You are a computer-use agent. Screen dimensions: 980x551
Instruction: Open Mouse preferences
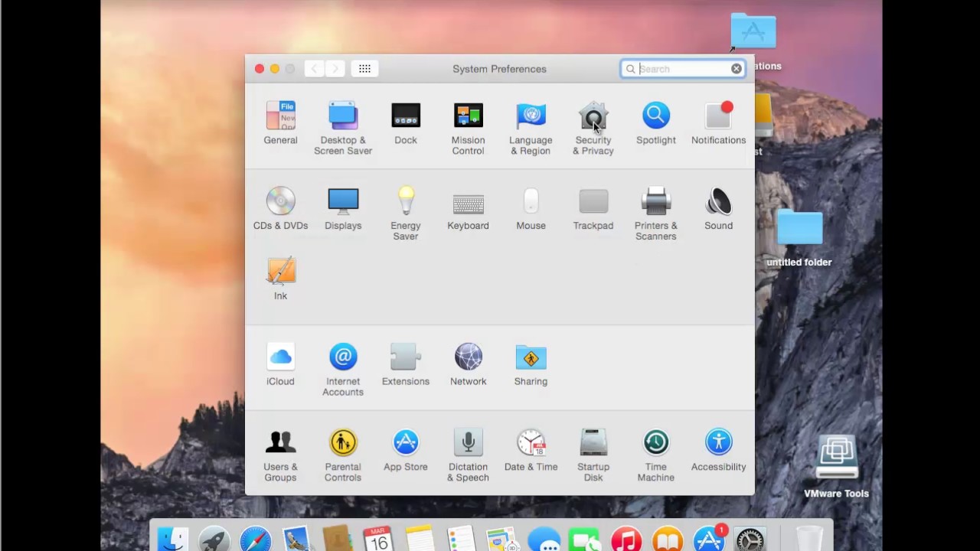[531, 208]
